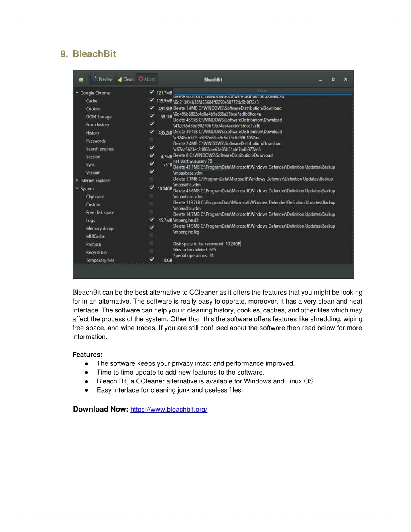Image resolution: width=411 pixels, height=532 pixels.
Task: Open the https://www.bleachbit.org/ download link
Action: [169, 410]
